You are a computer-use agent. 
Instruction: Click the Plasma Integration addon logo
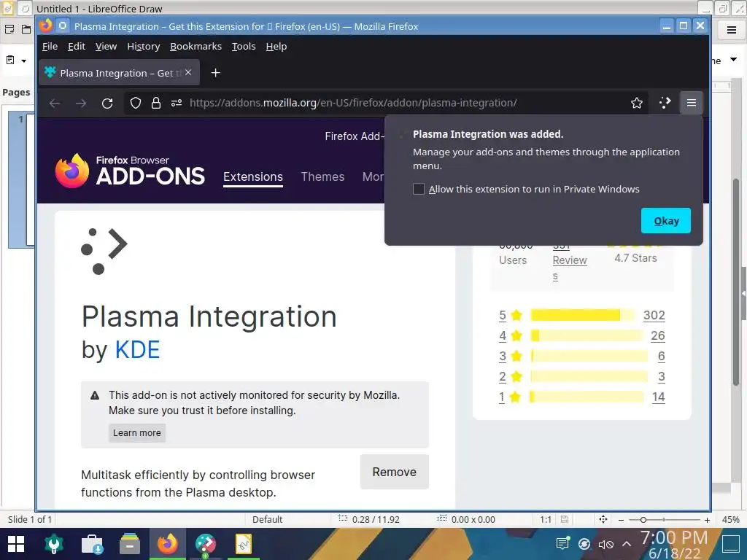(104, 251)
